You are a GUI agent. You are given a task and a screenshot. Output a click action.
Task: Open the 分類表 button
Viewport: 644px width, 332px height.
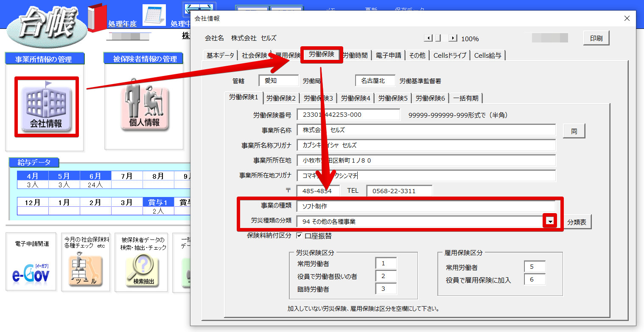pos(577,222)
